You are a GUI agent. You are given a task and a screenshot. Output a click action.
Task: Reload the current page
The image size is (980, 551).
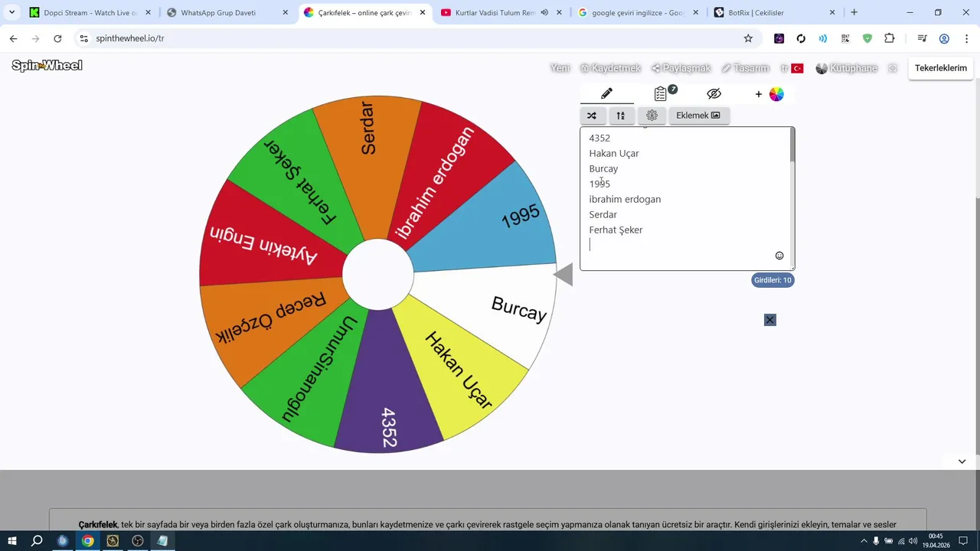[x=57, y=38]
